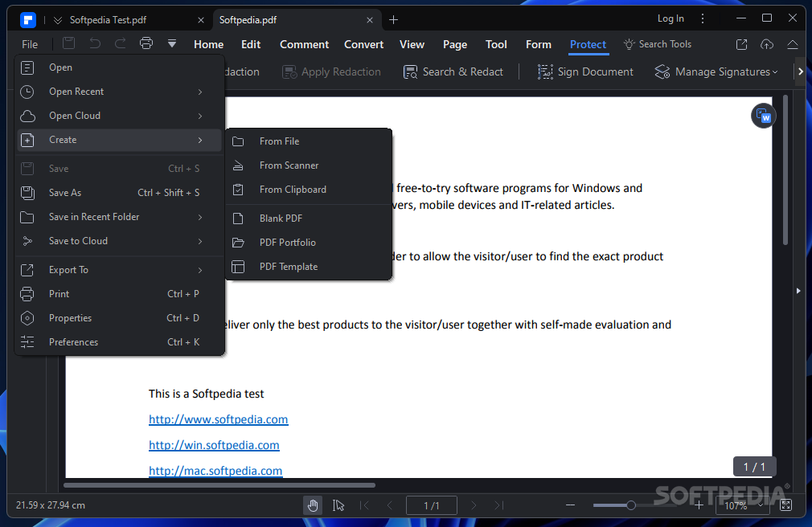Click the Sign Document tool
Screen dimensions: 812x527
coord(585,72)
